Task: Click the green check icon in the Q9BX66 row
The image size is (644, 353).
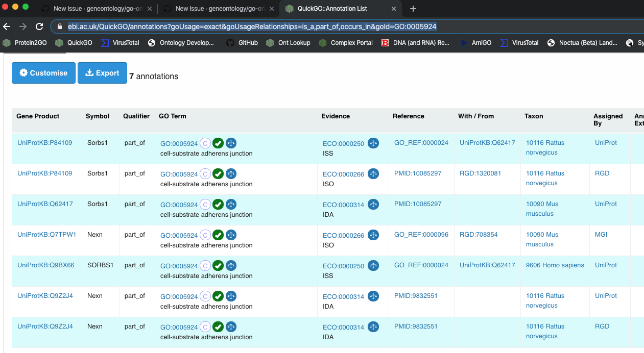Action: [218, 266]
